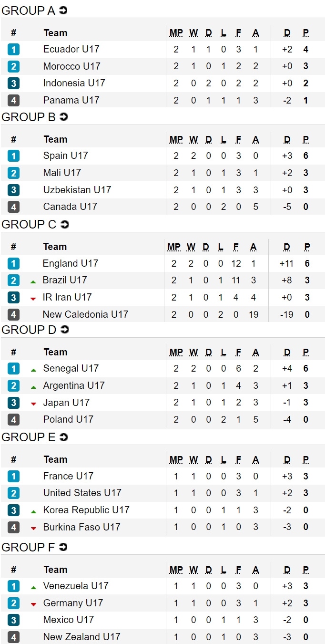Click the MP column header in Group A

[176, 33]
